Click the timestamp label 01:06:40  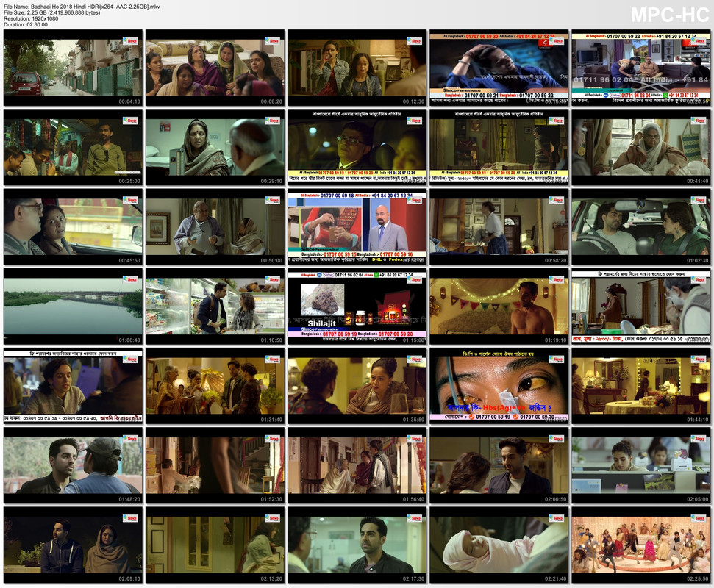click(x=129, y=340)
